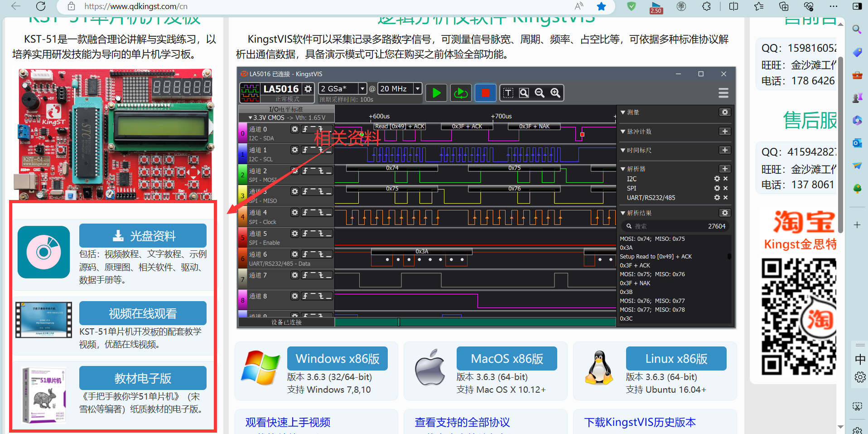This screenshot has width=868, height=434.
Task: Click the 视频在线观看 button
Action: [143, 313]
